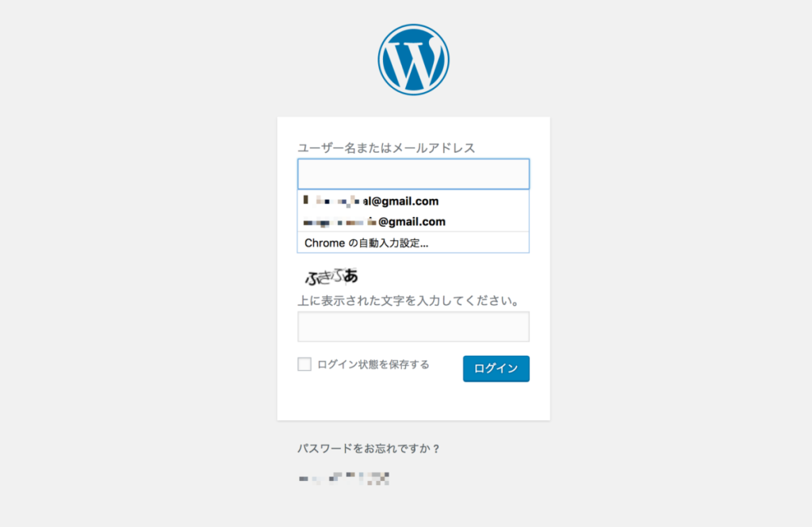Viewport: 812px width, 527px height.
Task: Click the ふきふあ captcha image
Action: [331, 277]
